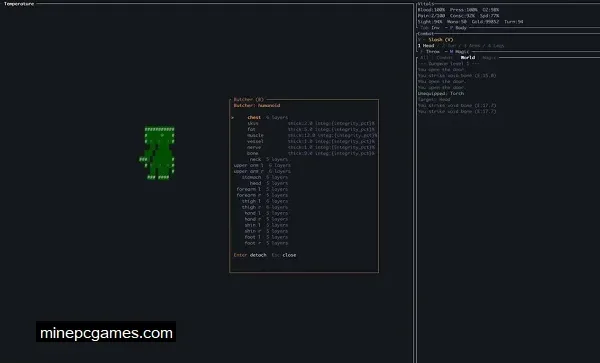This screenshot has width=600, height=363.
Task: Click the O2 vitals value
Action: point(491,10)
